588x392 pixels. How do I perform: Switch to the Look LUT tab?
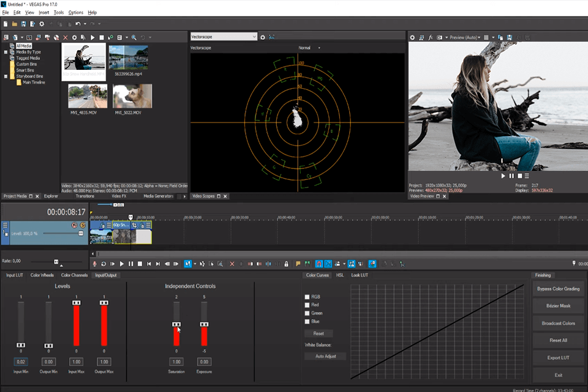coord(360,275)
